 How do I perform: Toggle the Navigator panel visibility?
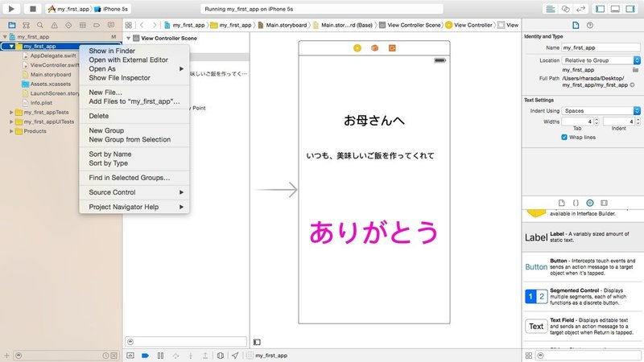click(600, 9)
